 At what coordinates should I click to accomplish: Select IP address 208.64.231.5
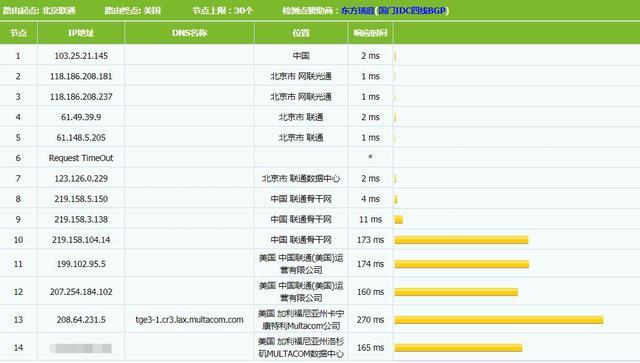[81, 320]
